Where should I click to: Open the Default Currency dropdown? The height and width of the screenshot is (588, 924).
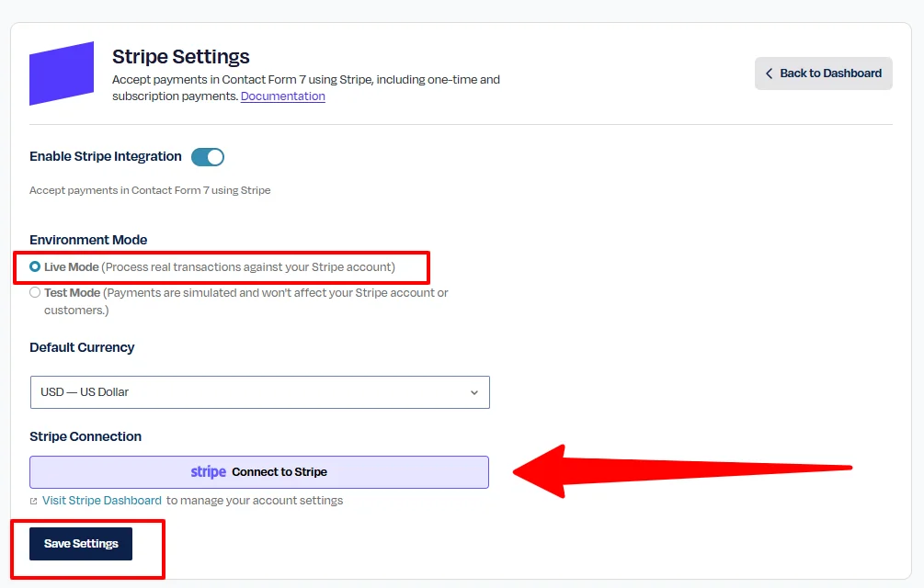pyautogui.click(x=260, y=392)
